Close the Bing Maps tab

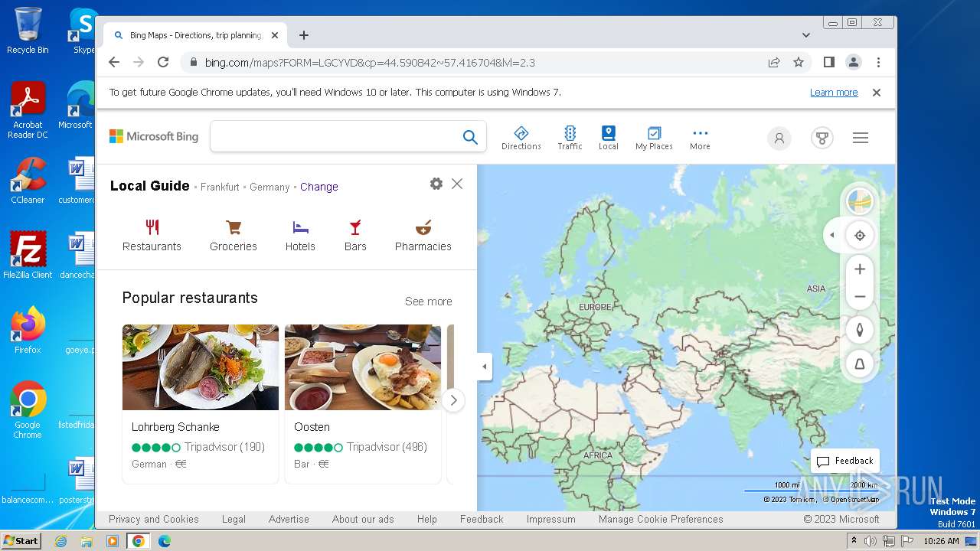(x=274, y=35)
